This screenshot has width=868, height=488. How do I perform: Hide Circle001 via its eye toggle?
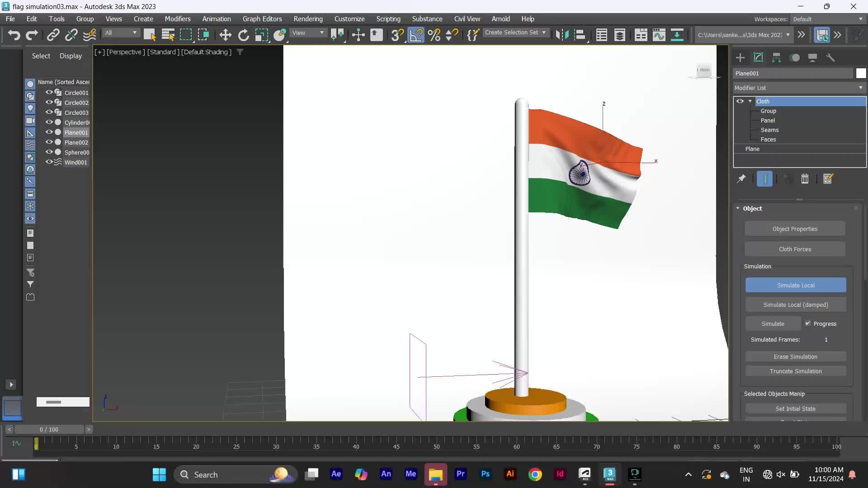coord(49,93)
